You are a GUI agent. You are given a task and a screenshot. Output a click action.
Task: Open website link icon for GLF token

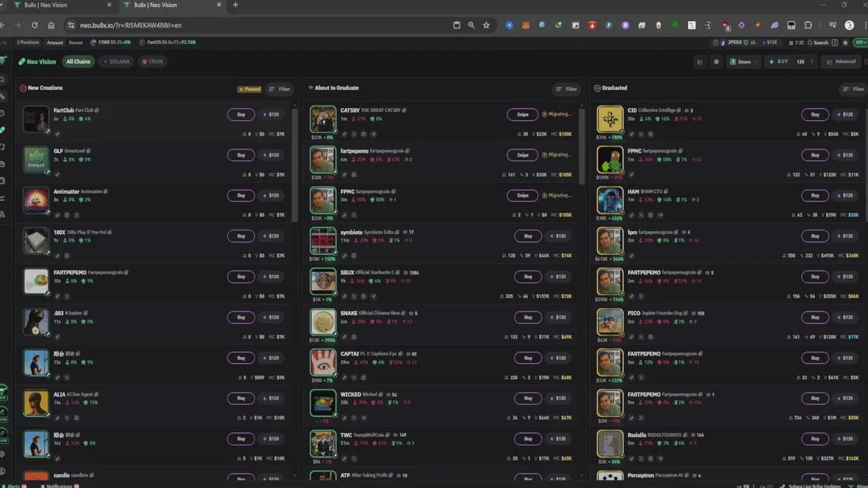coord(57,175)
